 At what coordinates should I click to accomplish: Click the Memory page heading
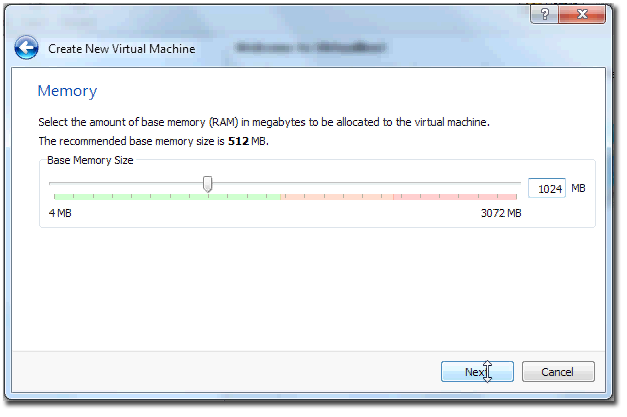67,91
